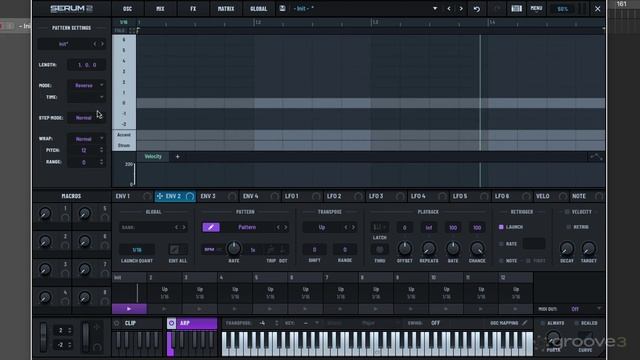Click the modulation circle on LFO 1 tab

[x=316, y=197]
